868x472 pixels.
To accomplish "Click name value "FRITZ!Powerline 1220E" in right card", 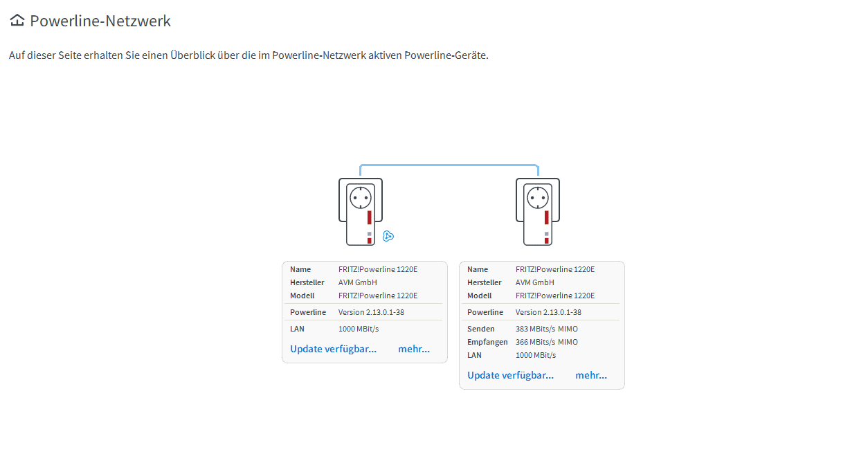I will tap(555, 269).
